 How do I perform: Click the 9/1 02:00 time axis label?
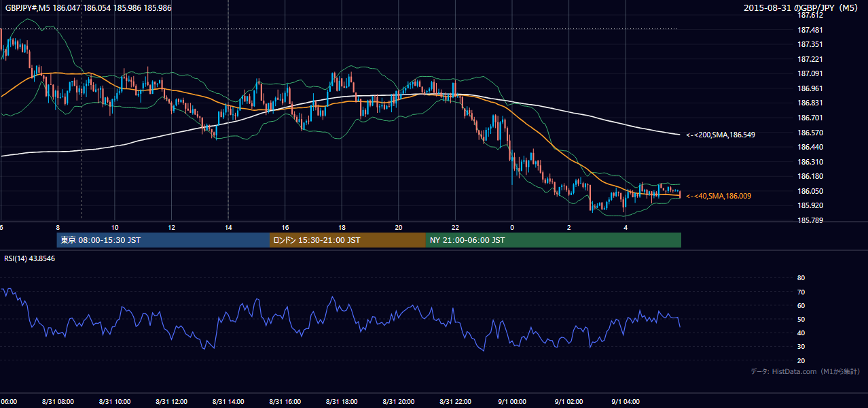pos(568,401)
